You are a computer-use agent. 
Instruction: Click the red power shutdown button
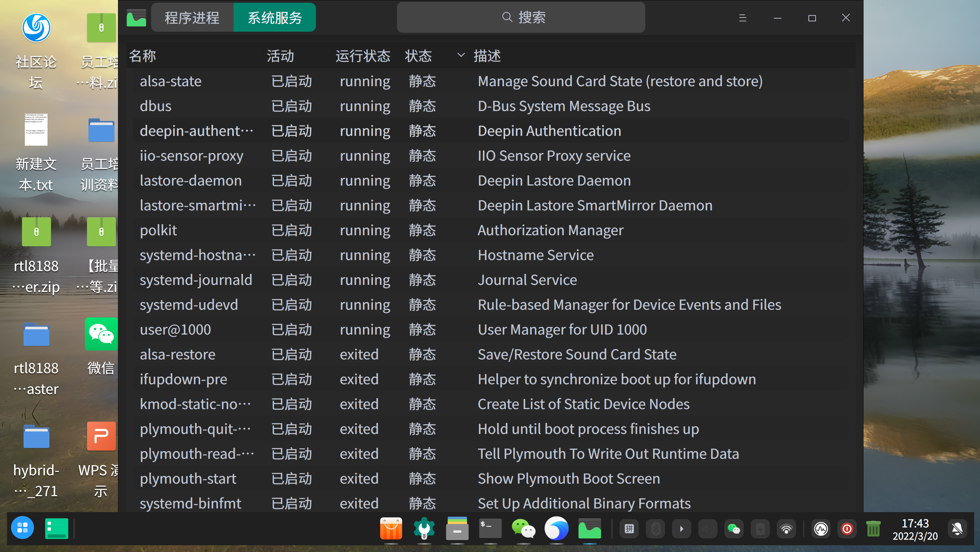pyautogui.click(x=847, y=529)
